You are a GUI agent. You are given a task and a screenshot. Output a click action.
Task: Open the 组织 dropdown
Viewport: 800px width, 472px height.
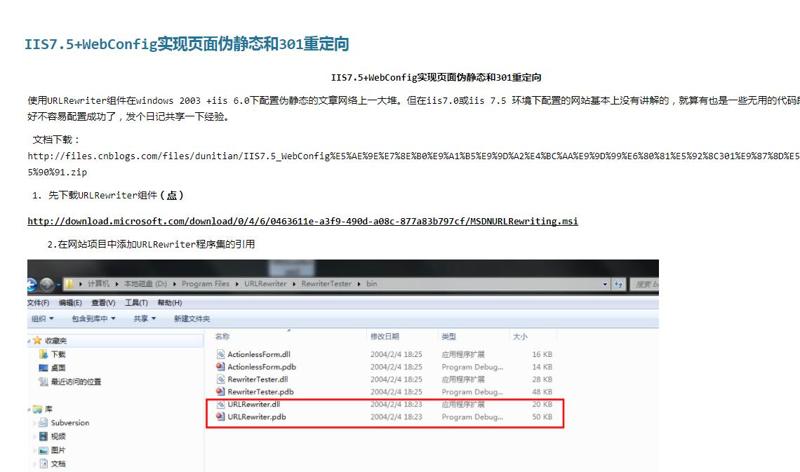[42, 318]
